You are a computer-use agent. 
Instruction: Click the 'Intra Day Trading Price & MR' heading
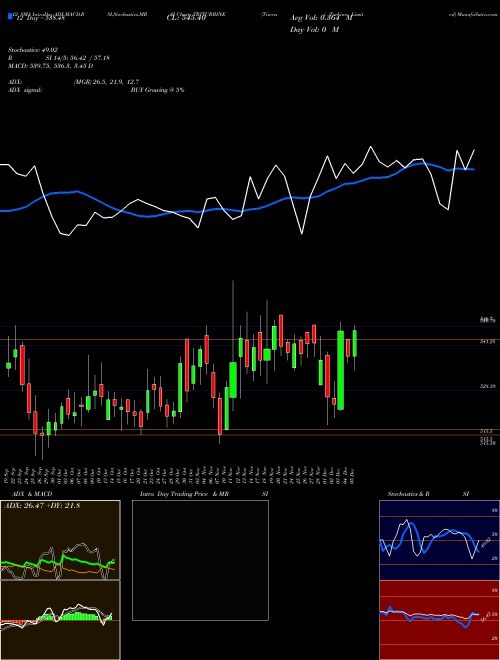(184, 494)
